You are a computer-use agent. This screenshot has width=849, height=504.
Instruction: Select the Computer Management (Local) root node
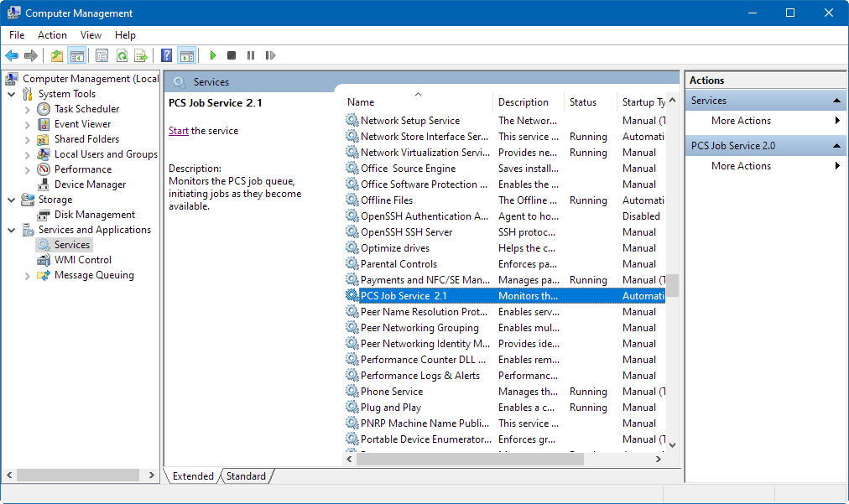(91, 79)
